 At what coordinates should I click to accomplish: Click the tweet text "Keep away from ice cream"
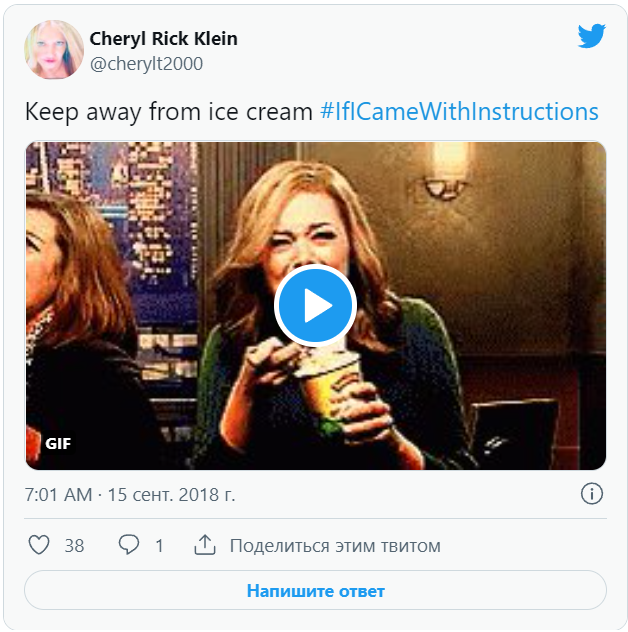169,111
